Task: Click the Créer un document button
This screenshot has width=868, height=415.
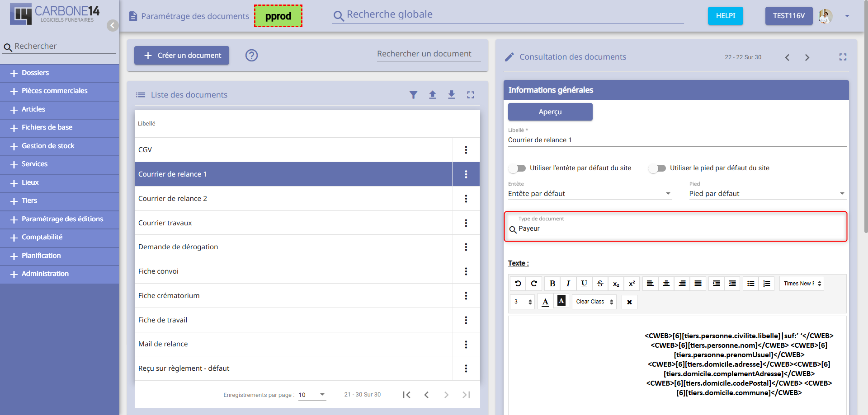Action: pyautogui.click(x=182, y=56)
